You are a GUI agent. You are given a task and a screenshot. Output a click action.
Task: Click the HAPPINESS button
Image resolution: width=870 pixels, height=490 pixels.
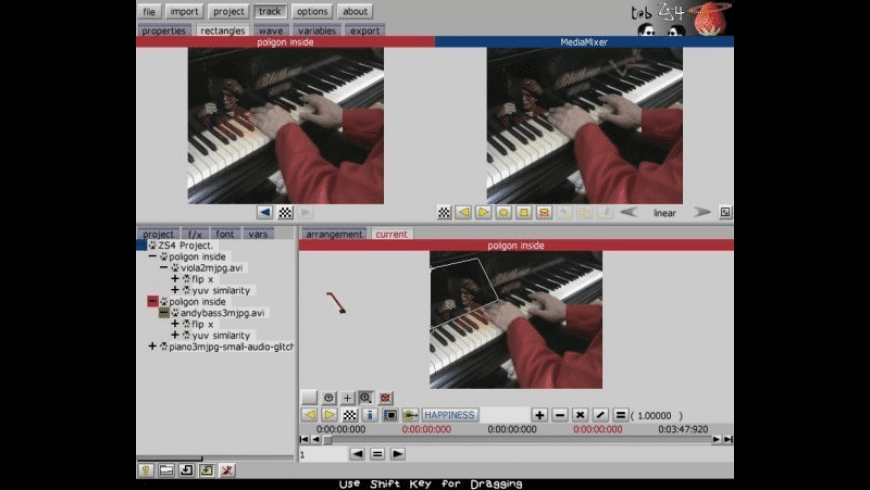click(449, 415)
